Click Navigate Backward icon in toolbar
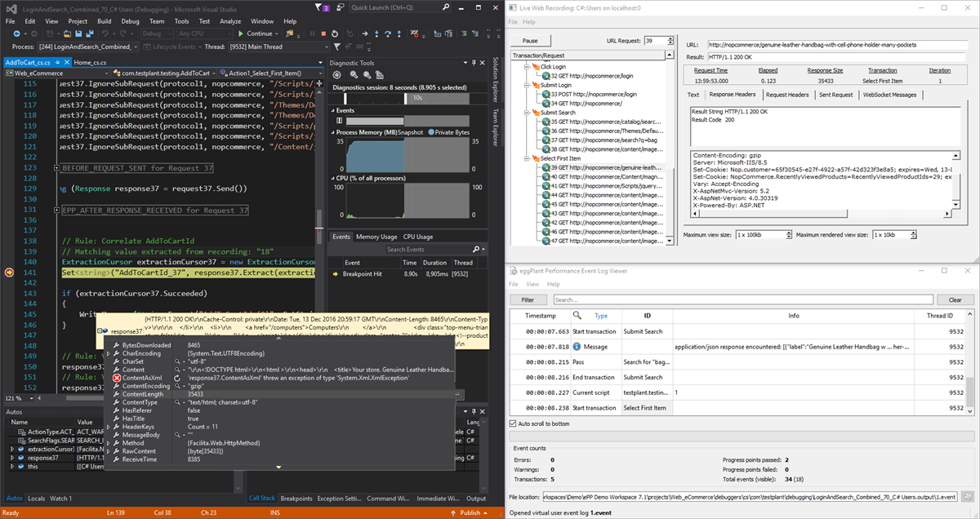Screen dimensions: 980x519 16,33
